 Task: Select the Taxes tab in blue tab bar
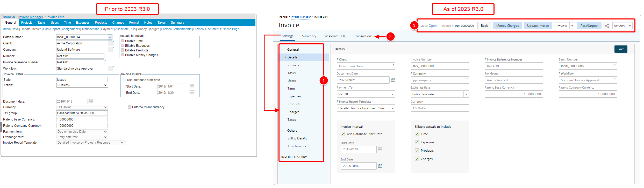pyautogui.click(x=162, y=23)
